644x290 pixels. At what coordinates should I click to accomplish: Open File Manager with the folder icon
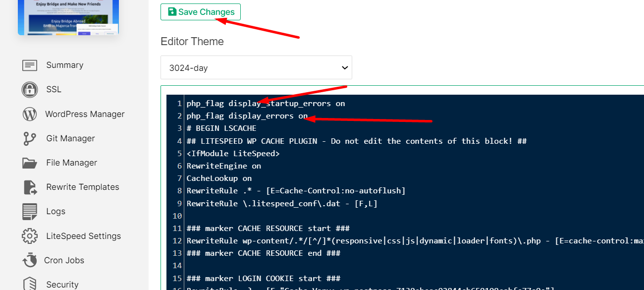click(30, 163)
